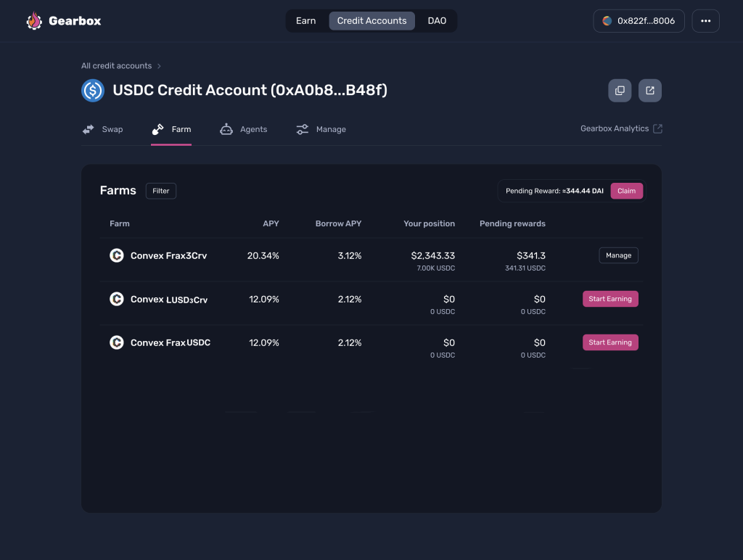Click the APY column header

pyautogui.click(x=271, y=223)
